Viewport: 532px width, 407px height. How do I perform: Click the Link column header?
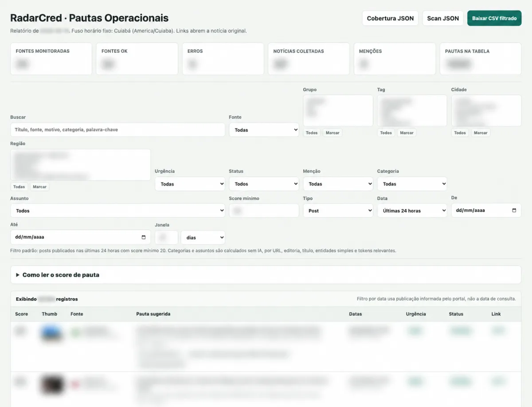[496, 314]
